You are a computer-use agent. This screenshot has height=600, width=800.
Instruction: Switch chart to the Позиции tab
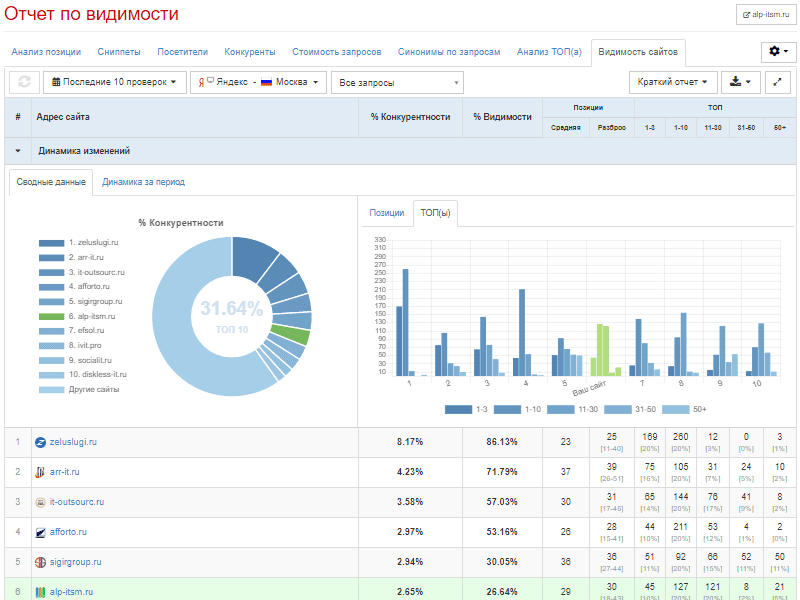pyautogui.click(x=387, y=213)
